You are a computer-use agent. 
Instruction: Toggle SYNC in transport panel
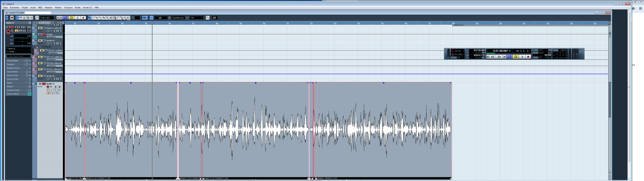point(535,57)
